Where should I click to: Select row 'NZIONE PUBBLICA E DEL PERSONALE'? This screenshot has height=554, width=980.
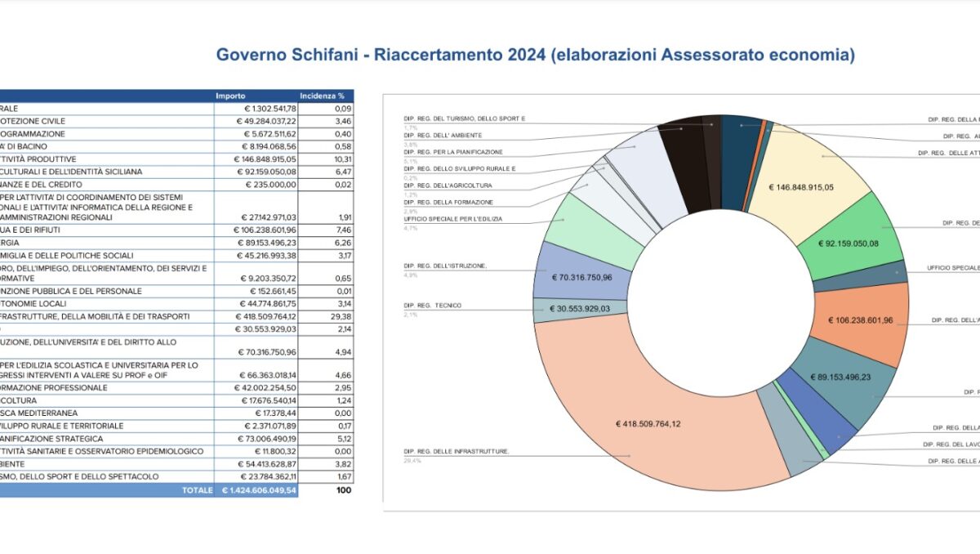coord(71,291)
